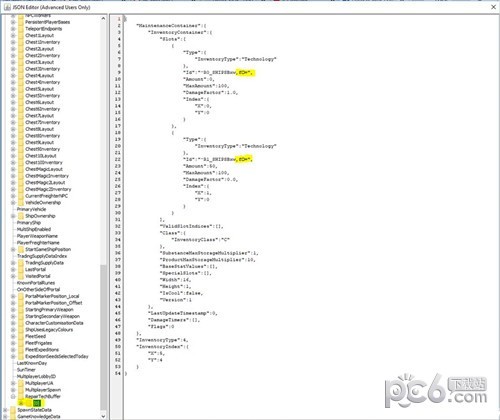The width and height of the screenshot is (500, 420).
Task: Expand the CharacterCustomisationData node
Action: 13,323
